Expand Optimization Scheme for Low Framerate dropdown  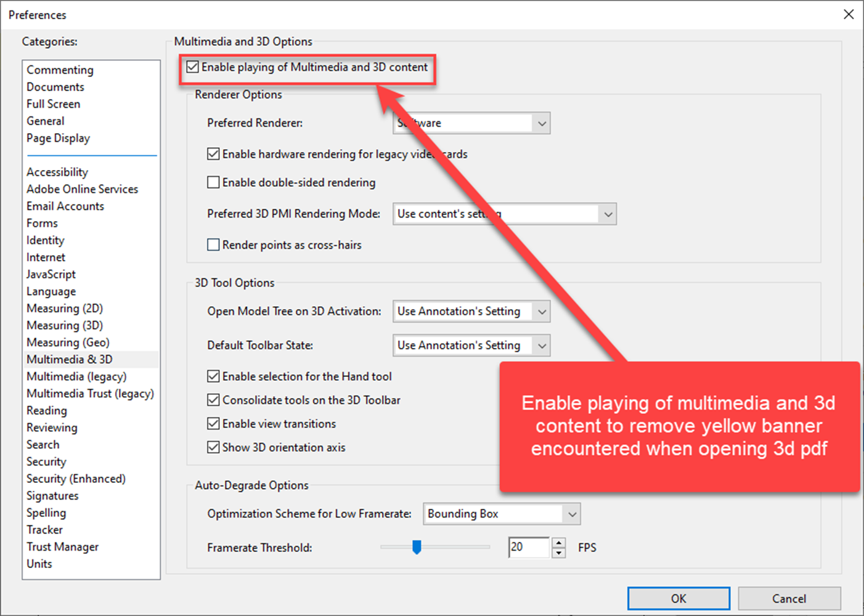[x=572, y=514]
